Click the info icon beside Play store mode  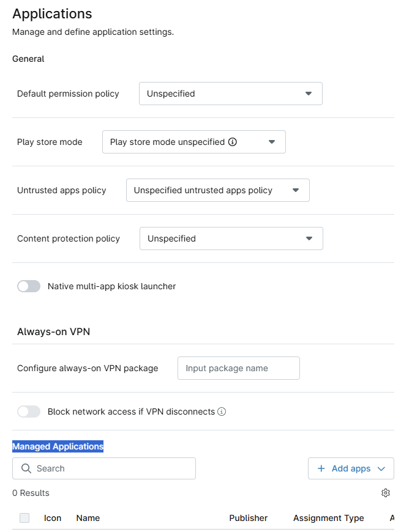233,142
